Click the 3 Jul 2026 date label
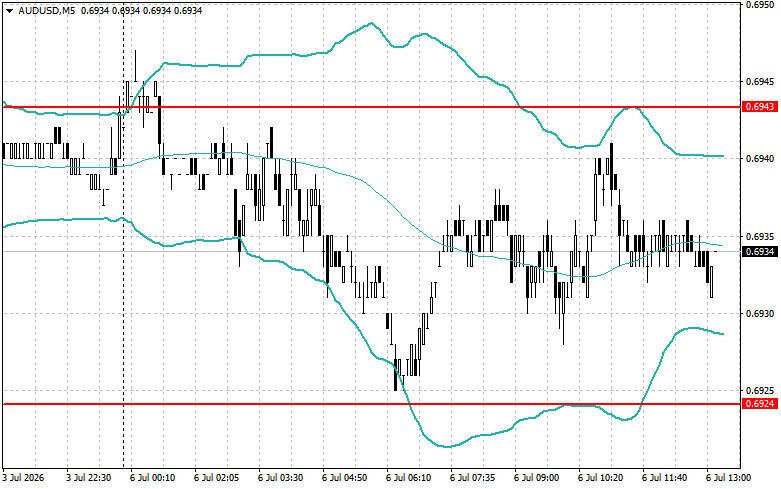 tap(23, 478)
